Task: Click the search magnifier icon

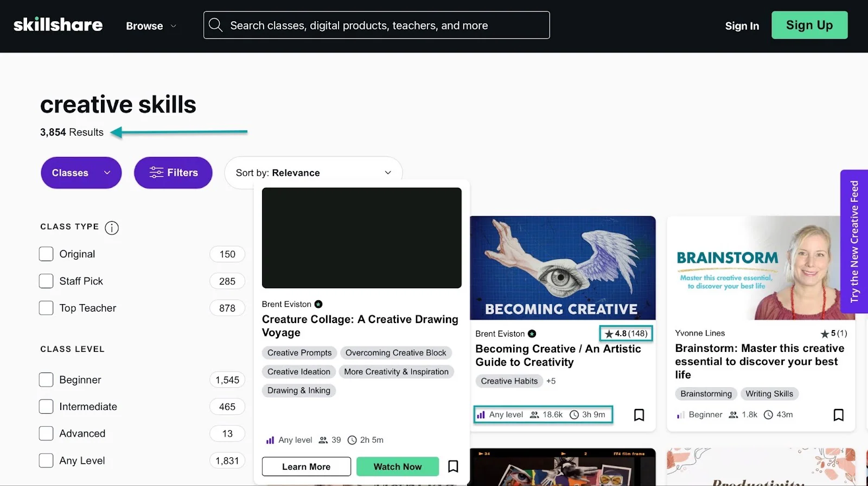Action: pos(215,25)
